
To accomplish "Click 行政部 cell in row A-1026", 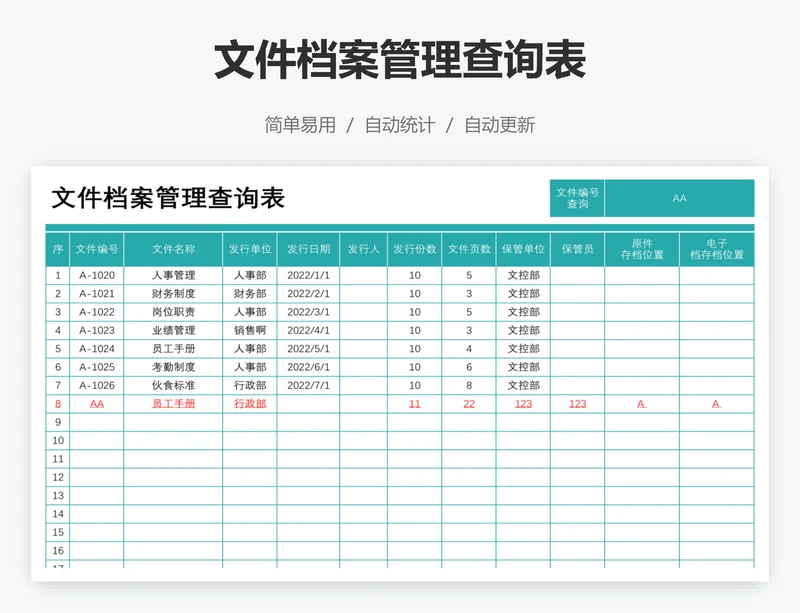I will [250, 386].
